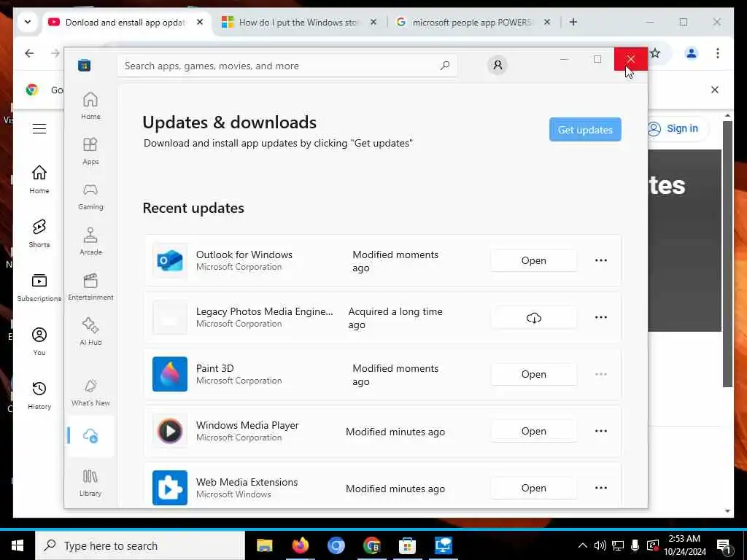Go to Gaming section in Store sidebar
Viewport: 747px width, 560px height.
[90, 196]
